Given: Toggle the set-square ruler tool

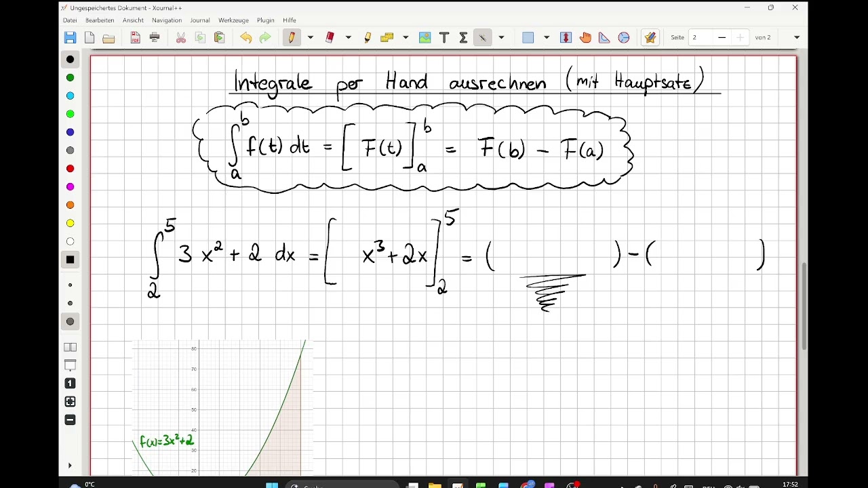Looking at the screenshot, I should pyautogui.click(x=604, y=38).
